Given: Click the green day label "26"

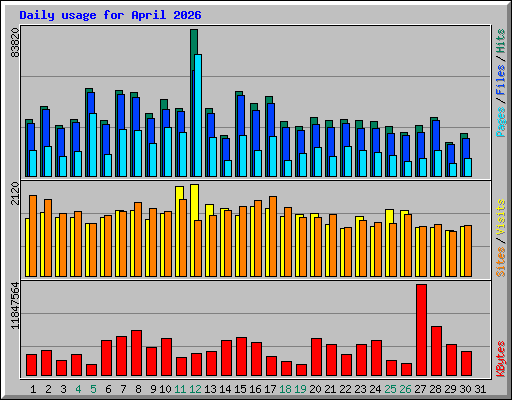Looking at the screenshot, I should click(405, 389).
